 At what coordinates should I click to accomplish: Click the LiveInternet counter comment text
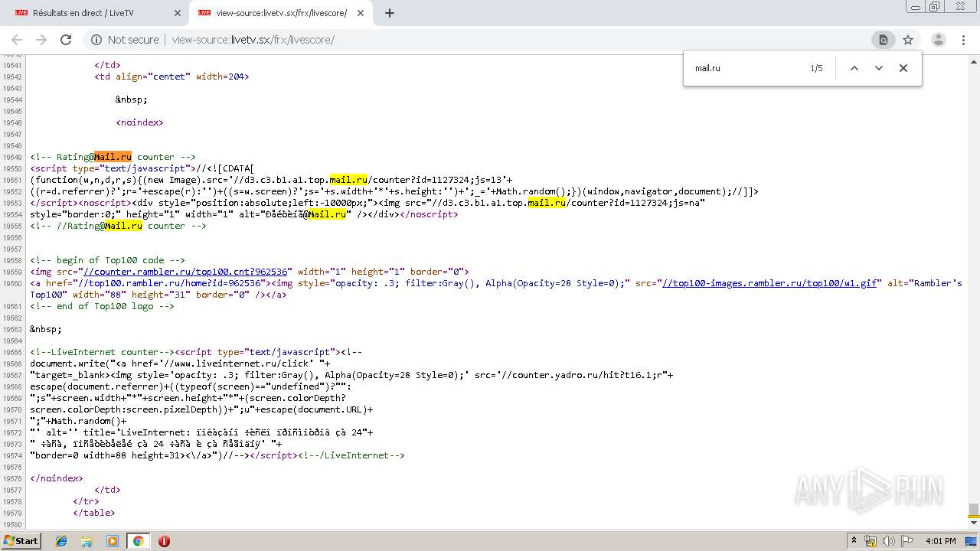click(x=102, y=352)
